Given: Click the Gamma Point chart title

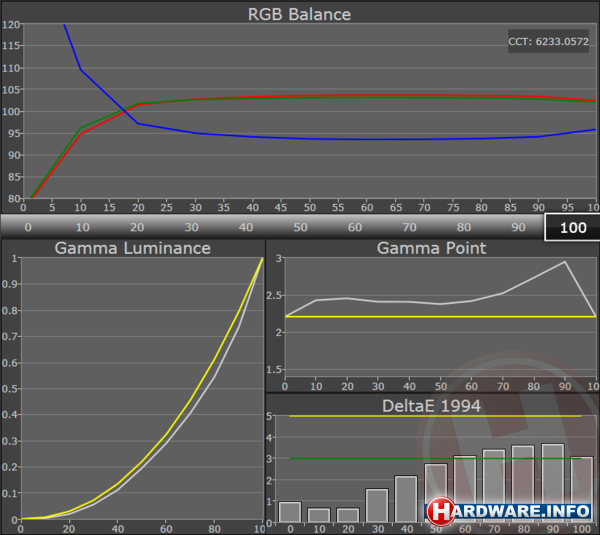Looking at the screenshot, I should (431, 248).
